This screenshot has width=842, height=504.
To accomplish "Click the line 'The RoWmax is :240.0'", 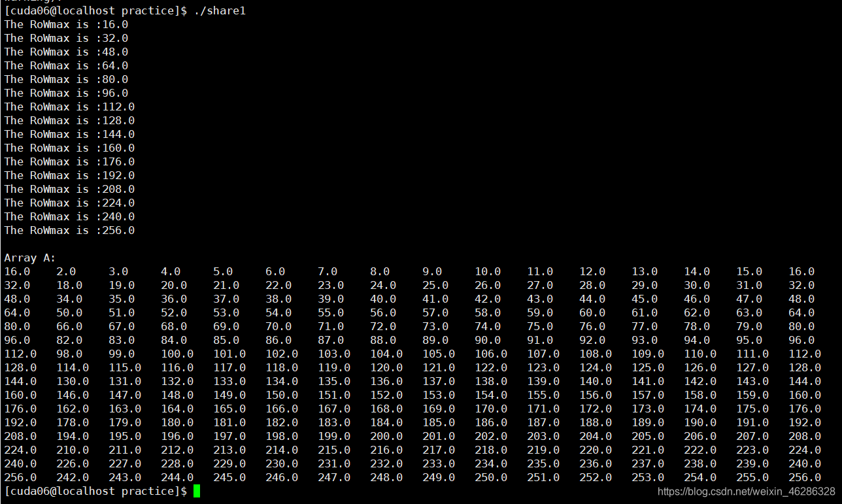I will click(69, 217).
